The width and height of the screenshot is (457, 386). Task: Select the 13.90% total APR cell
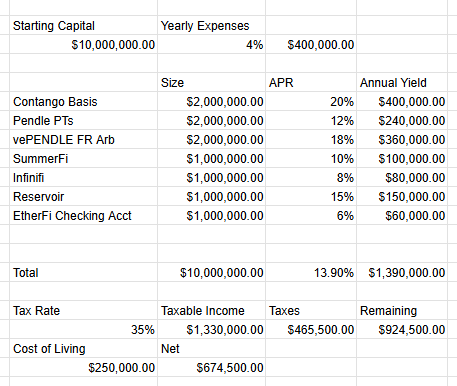click(311, 272)
